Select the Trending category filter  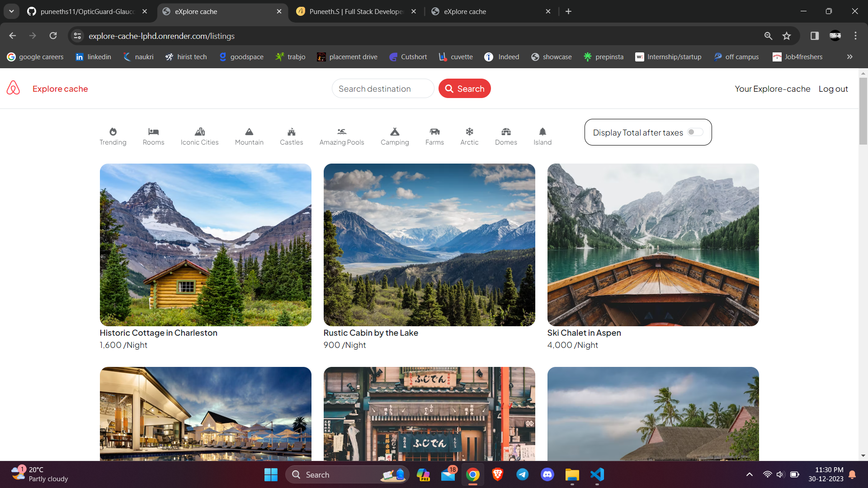point(113,136)
